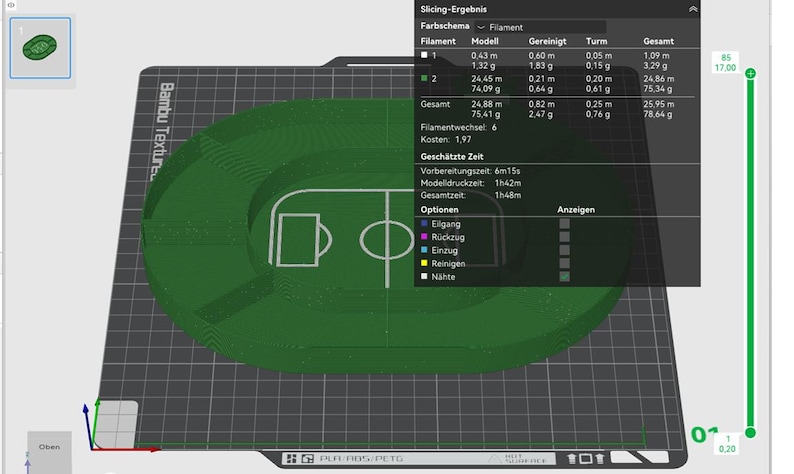Click the Reinigen yellow color swatch
The image size is (794, 474).
click(x=424, y=263)
